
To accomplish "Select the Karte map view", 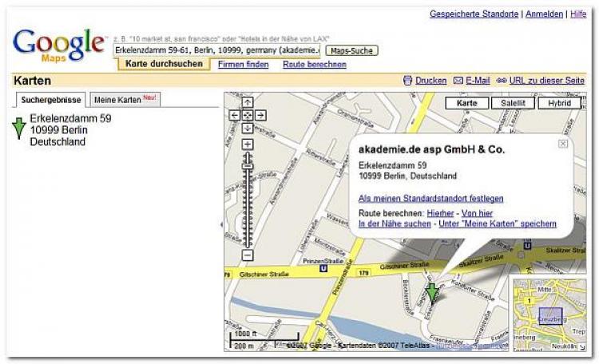I will pyautogui.click(x=466, y=103).
